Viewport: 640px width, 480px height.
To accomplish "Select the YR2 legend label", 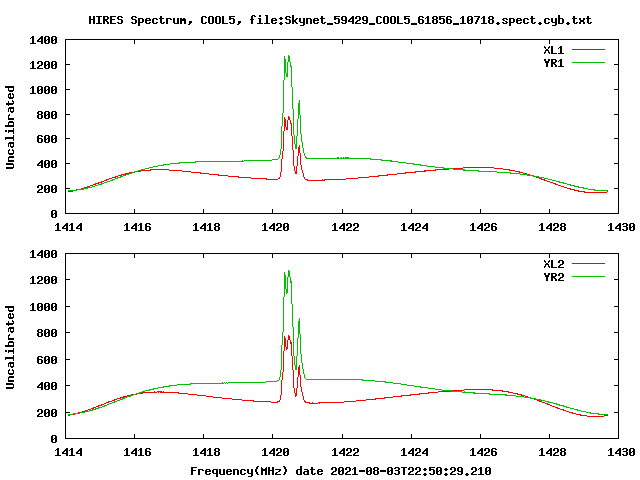I will coord(553,277).
